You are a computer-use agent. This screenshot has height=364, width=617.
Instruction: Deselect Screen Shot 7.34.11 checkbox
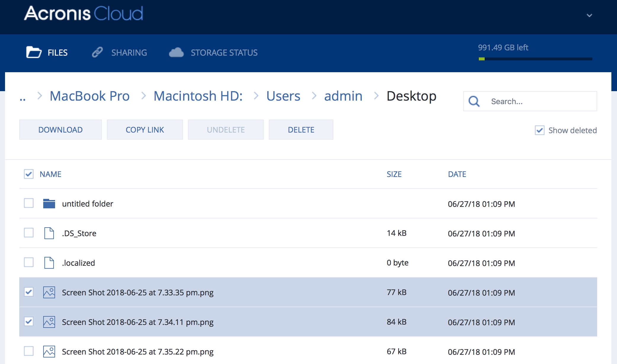pos(28,322)
